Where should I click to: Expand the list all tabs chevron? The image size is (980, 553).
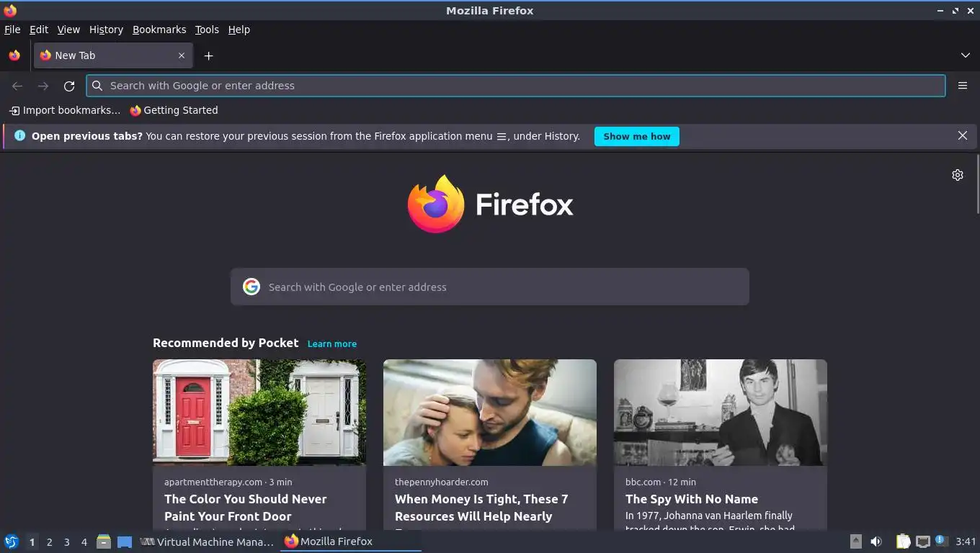tap(965, 55)
